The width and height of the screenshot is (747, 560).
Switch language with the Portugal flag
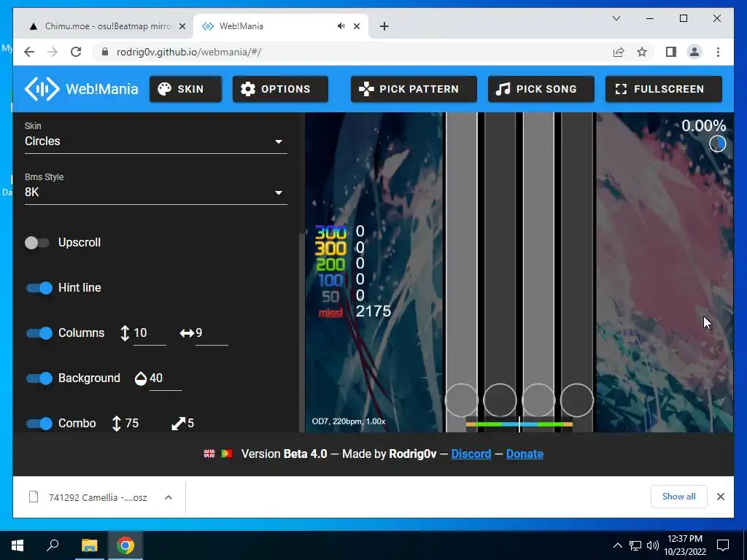pos(227,454)
